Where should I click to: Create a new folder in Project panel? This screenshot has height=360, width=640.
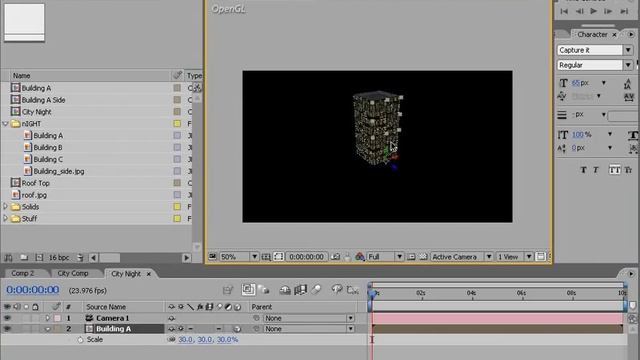(x=24, y=258)
